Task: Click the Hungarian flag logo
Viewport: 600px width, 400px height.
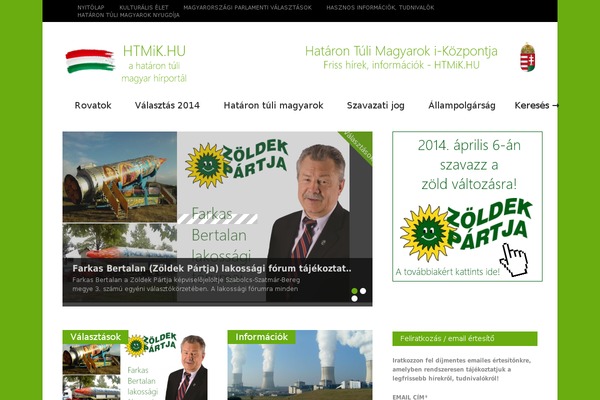Action: pyautogui.click(x=90, y=61)
